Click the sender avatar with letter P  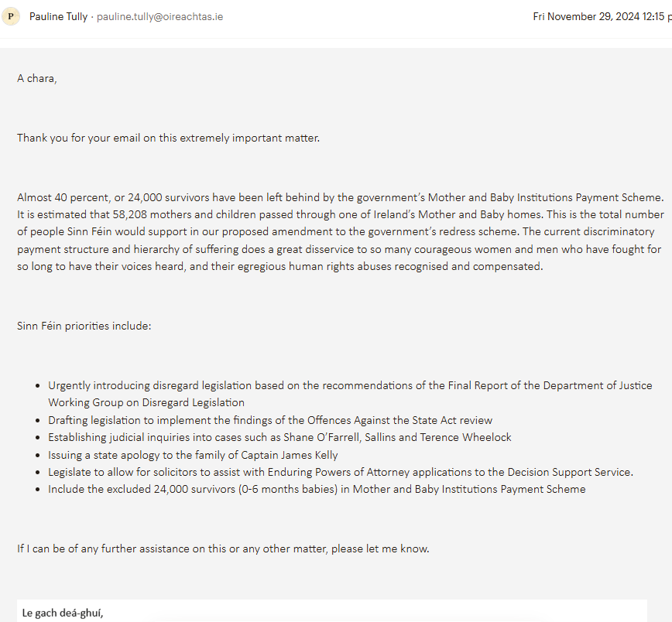pyautogui.click(x=11, y=16)
